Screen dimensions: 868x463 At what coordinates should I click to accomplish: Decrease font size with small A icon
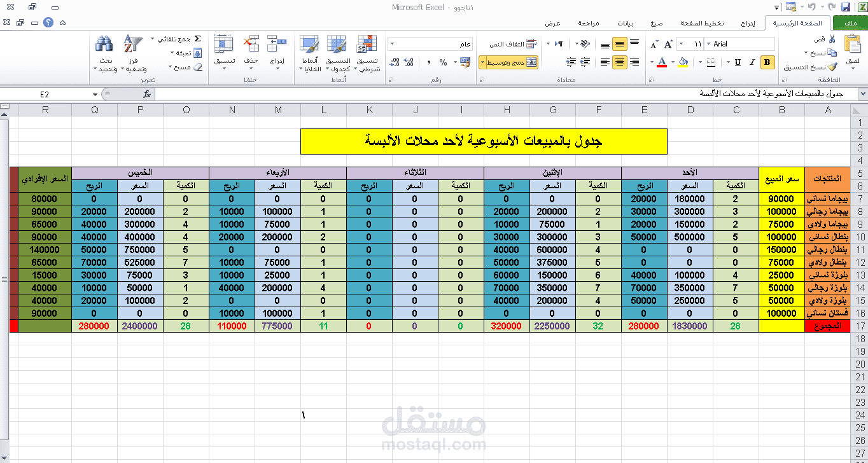(654, 44)
